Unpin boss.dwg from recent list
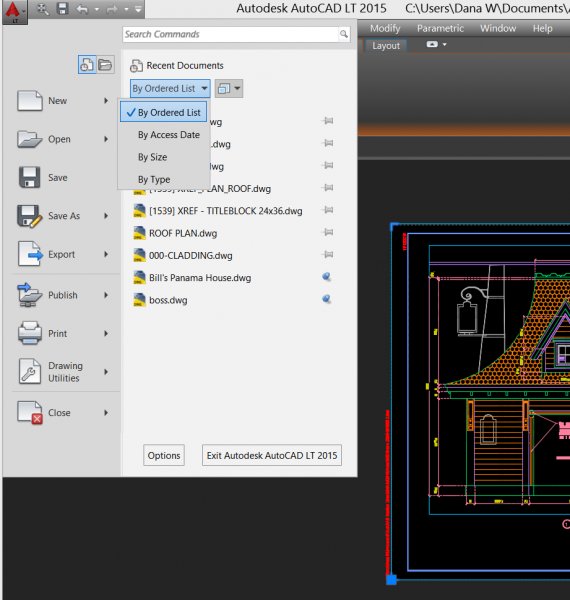The height and width of the screenshot is (600, 570). click(x=326, y=299)
